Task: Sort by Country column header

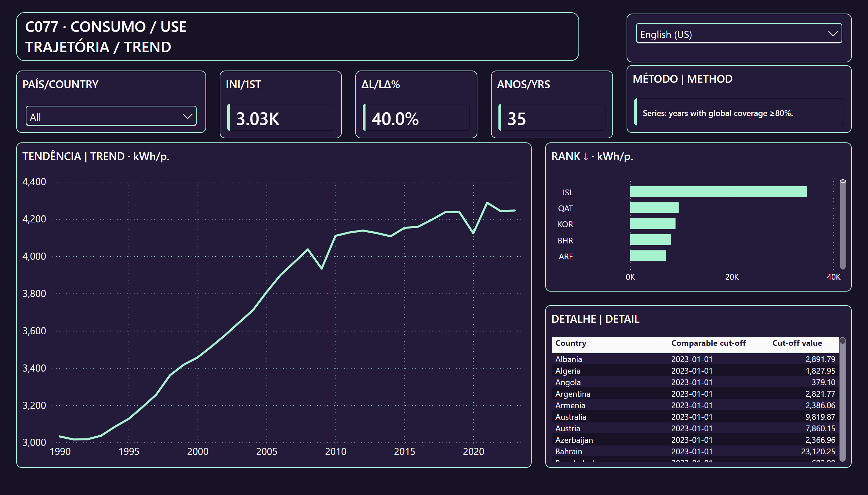Action: [571, 343]
